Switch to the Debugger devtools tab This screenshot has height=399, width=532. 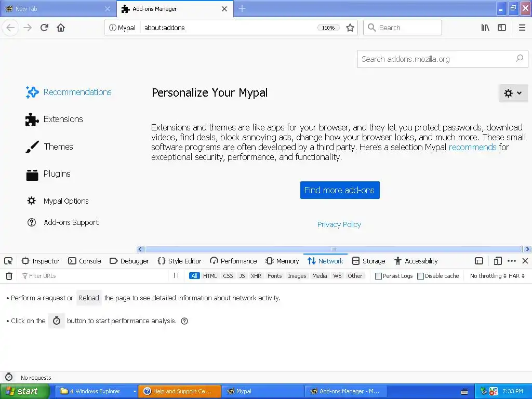(x=129, y=261)
